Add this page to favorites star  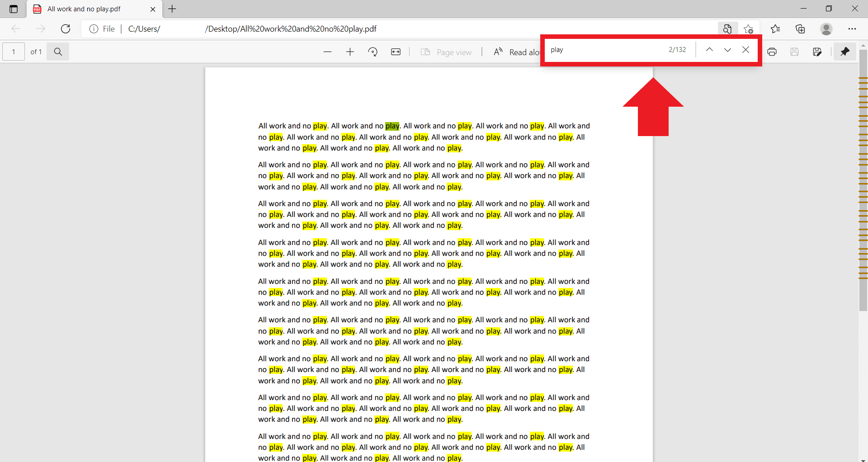coord(748,29)
